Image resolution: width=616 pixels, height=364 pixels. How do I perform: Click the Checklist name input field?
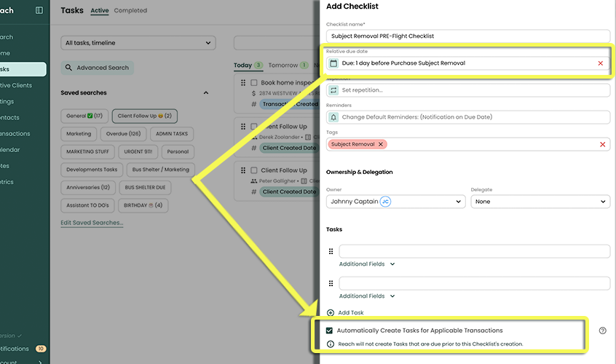(467, 36)
